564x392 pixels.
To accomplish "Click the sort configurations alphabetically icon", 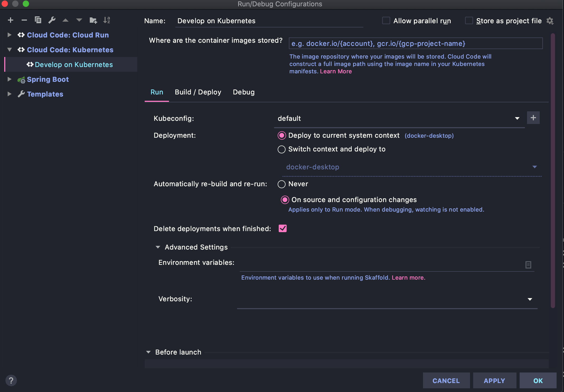I will [107, 20].
